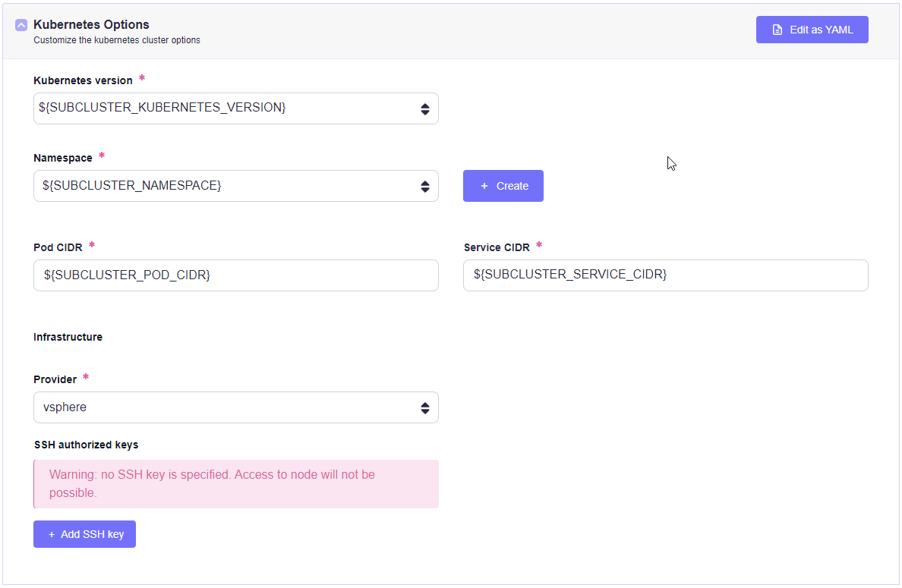Open the Namespace dropdown

pyautogui.click(x=228, y=186)
